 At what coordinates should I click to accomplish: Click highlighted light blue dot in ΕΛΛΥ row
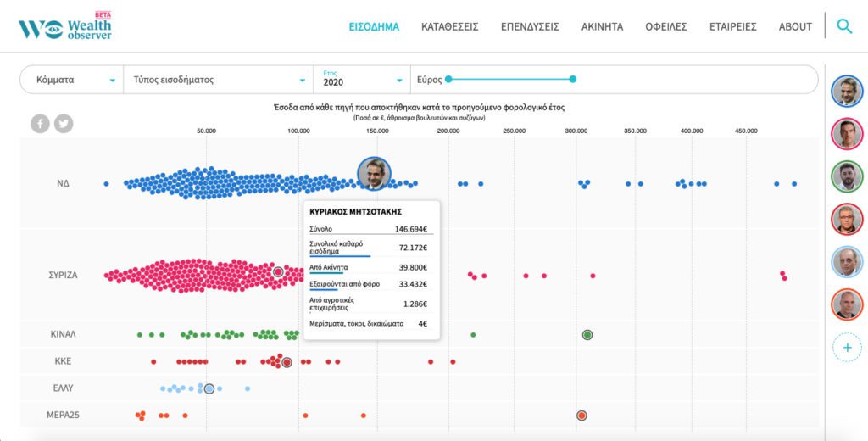pos(209,389)
